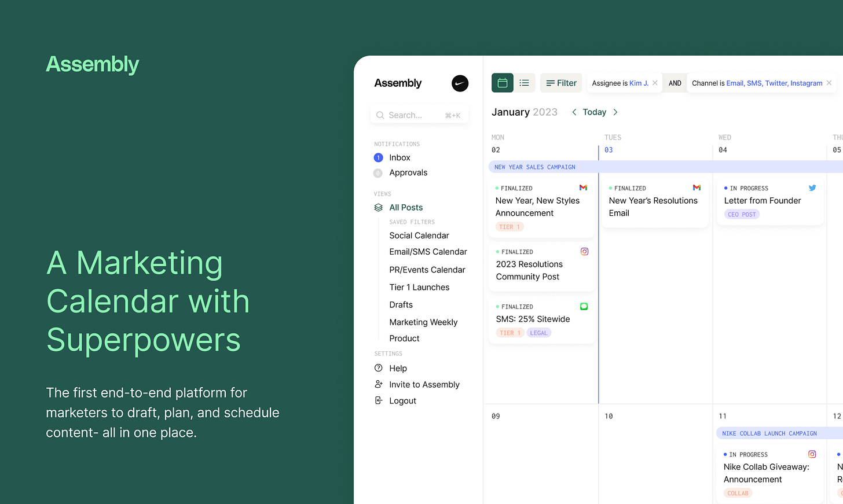Click the Inbox count badge icon
This screenshot has width=843, height=504.
(378, 157)
